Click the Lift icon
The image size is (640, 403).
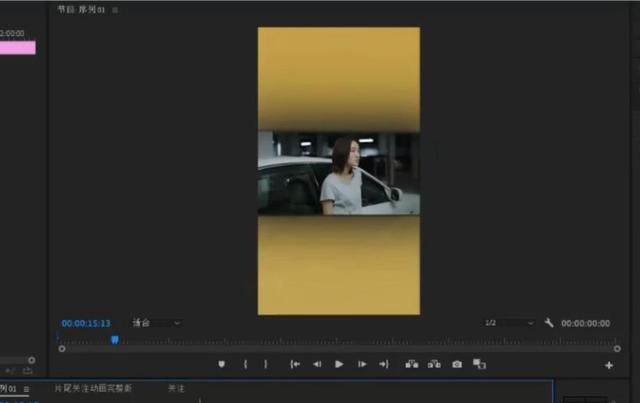click(411, 365)
